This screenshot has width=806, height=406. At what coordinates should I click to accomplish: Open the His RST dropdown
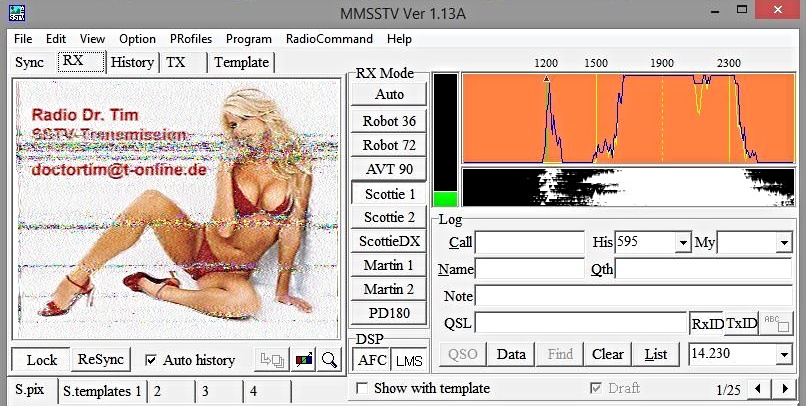pyautogui.click(x=683, y=242)
